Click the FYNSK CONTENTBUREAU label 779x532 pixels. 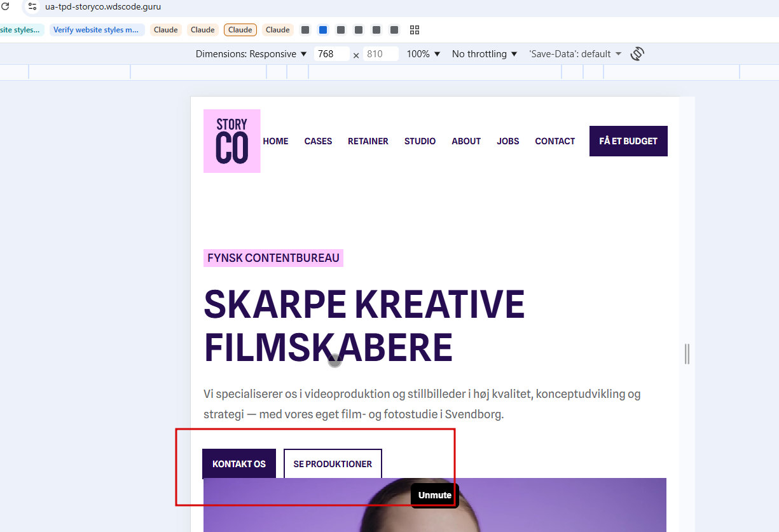(273, 258)
